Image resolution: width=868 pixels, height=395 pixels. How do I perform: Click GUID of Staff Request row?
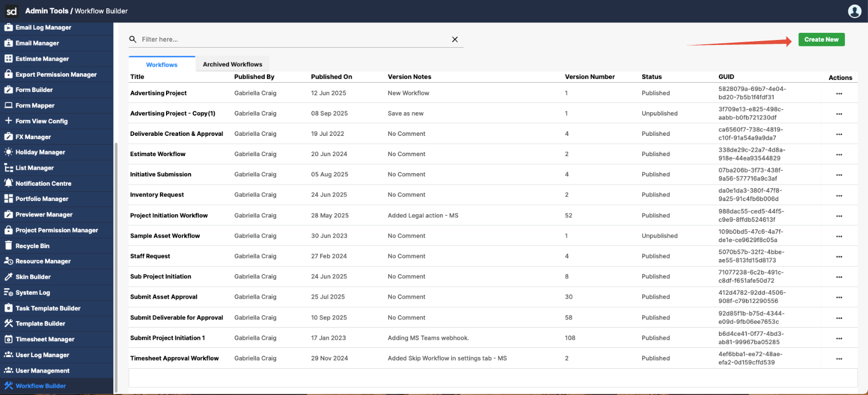(x=751, y=256)
